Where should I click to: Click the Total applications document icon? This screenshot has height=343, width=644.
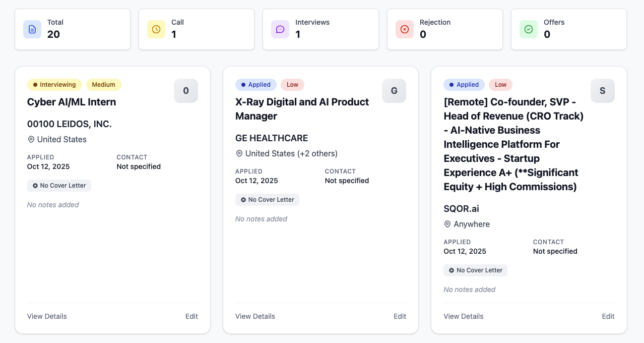coord(32,29)
